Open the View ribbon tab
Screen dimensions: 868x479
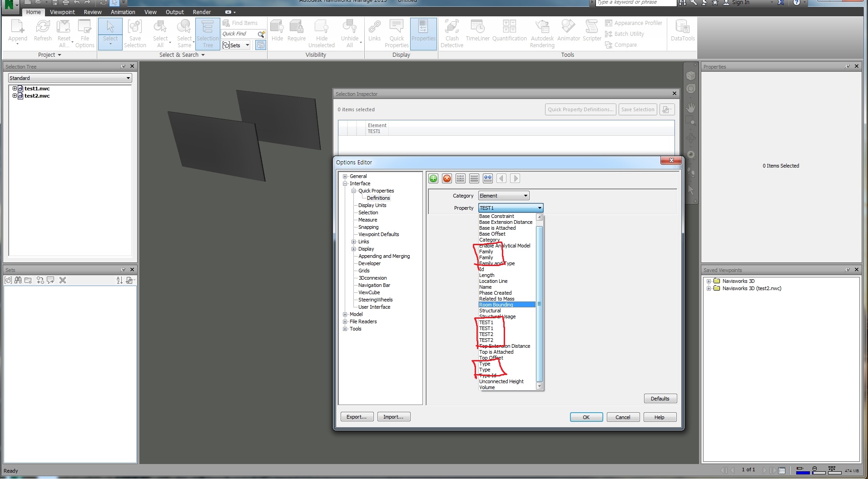tap(150, 12)
